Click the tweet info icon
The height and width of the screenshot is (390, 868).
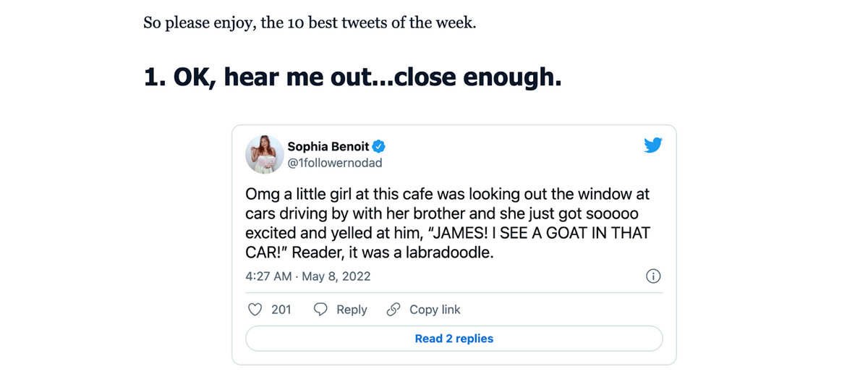652,276
